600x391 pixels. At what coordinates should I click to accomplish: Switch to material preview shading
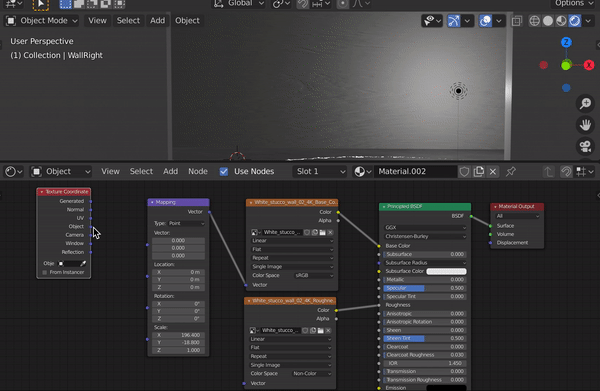tap(561, 21)
